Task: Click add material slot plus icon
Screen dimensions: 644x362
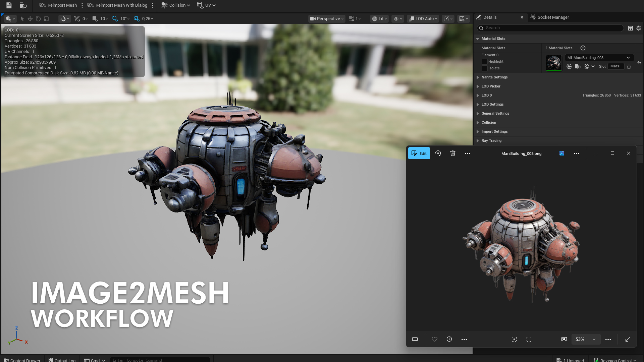Action: click(x=583, y=48)
